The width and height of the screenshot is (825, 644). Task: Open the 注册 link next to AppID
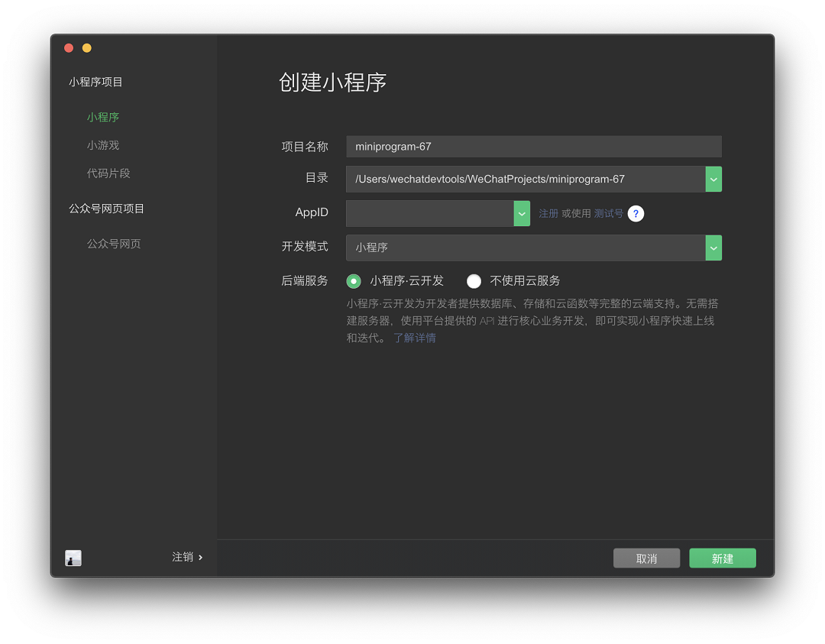point(548,214)
